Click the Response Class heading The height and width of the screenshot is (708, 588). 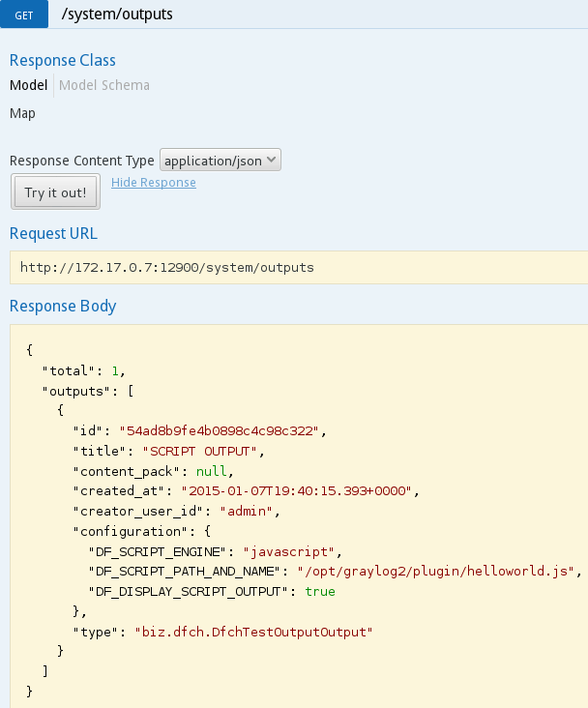pyautogui.click(x=62, y=60)
